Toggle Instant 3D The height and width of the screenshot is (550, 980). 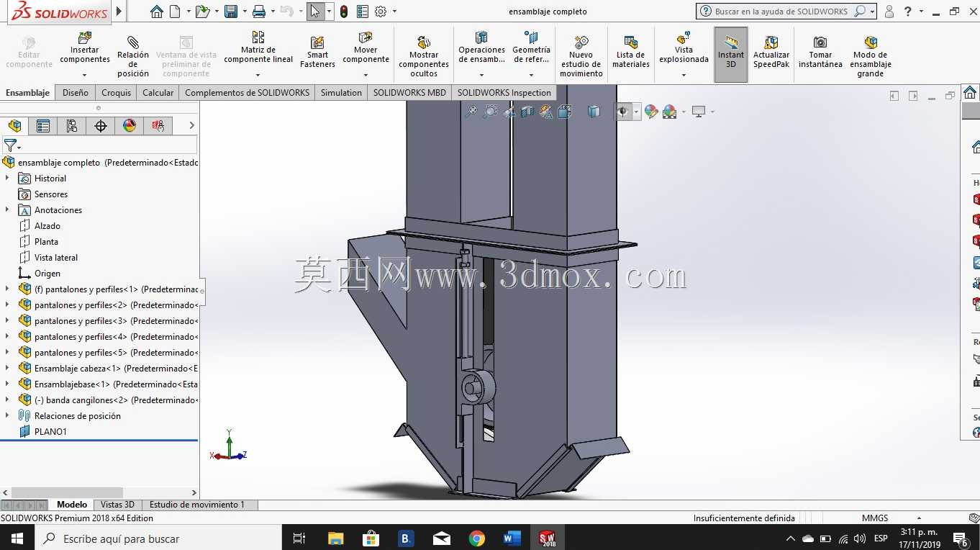click(731, 54)
